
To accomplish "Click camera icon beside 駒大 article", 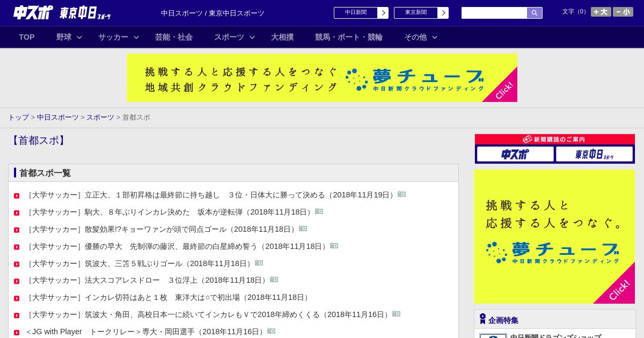I will (x=319, y=211).
